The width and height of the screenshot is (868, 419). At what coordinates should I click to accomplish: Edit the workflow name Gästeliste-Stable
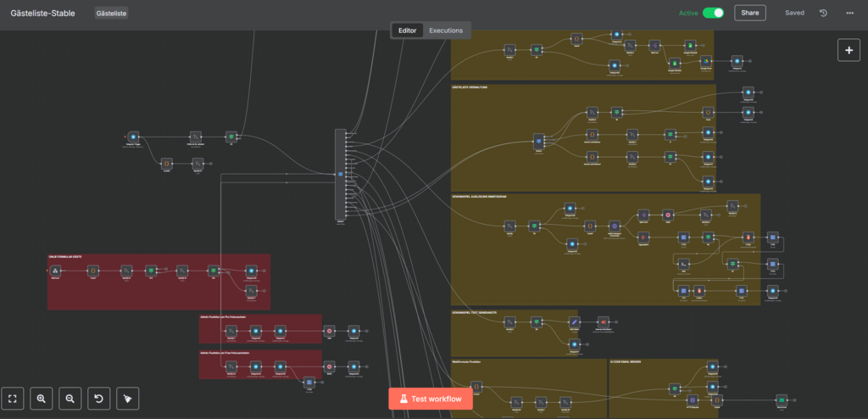[x=42, y=13]
